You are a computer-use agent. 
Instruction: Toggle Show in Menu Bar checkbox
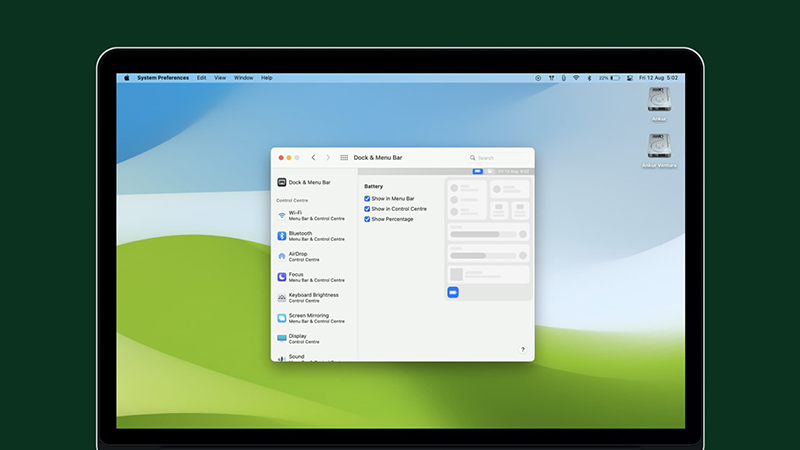click(367, 198)
